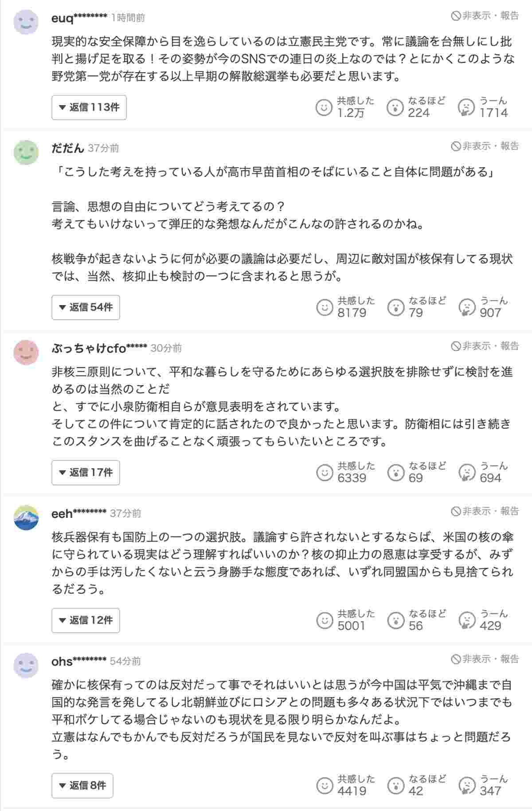
Task: Click 共感した smiley on euq comment
Action: (324, 107)
